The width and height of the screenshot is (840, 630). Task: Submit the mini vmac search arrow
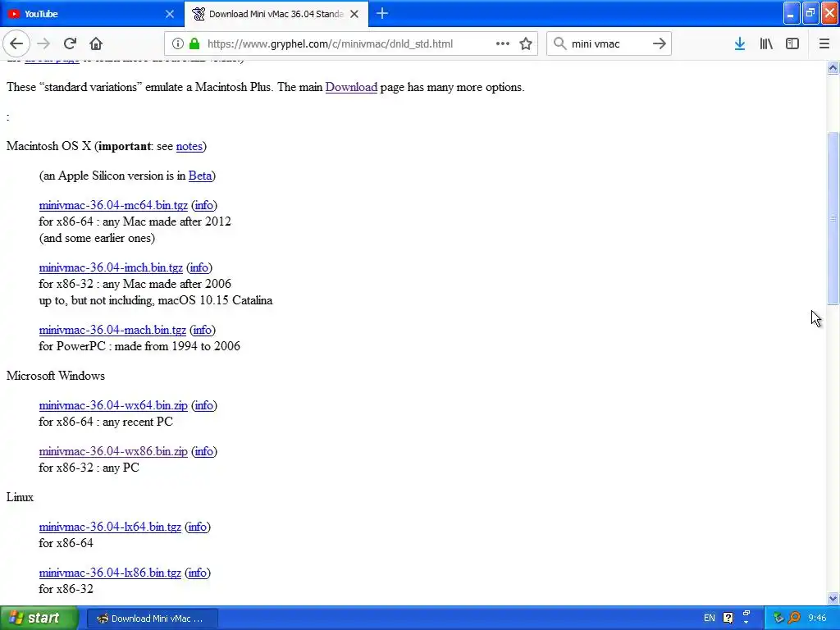[660, 44]
